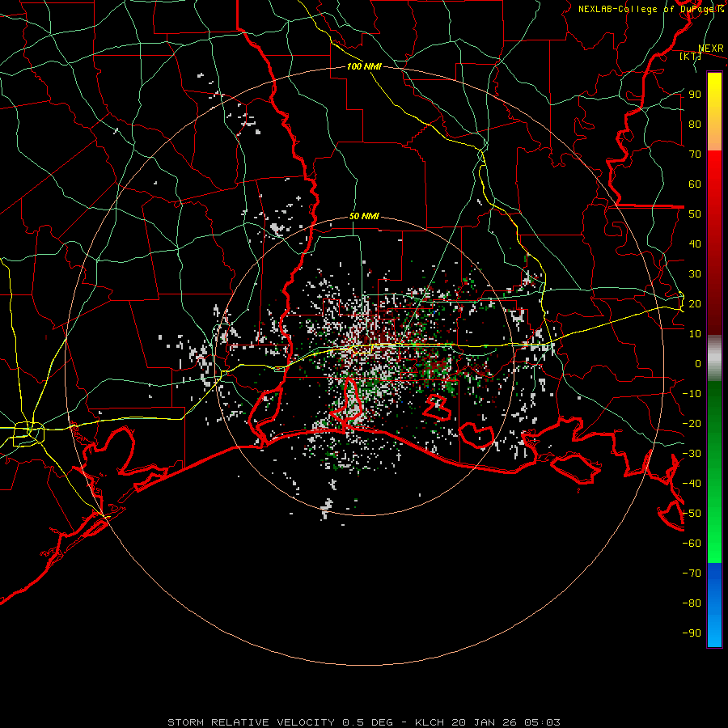Image resolution: width=728 pixels, height=728 pixels.
Task: Select the storm relative velocity caption line
Action: pyautogui.click(x=364, y=722)
